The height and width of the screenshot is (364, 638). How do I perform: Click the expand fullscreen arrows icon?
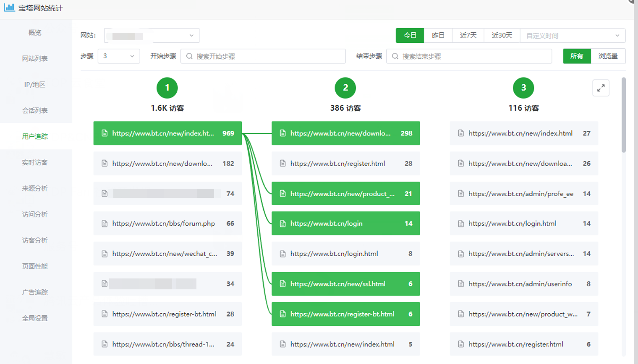(x=601, y=88)
